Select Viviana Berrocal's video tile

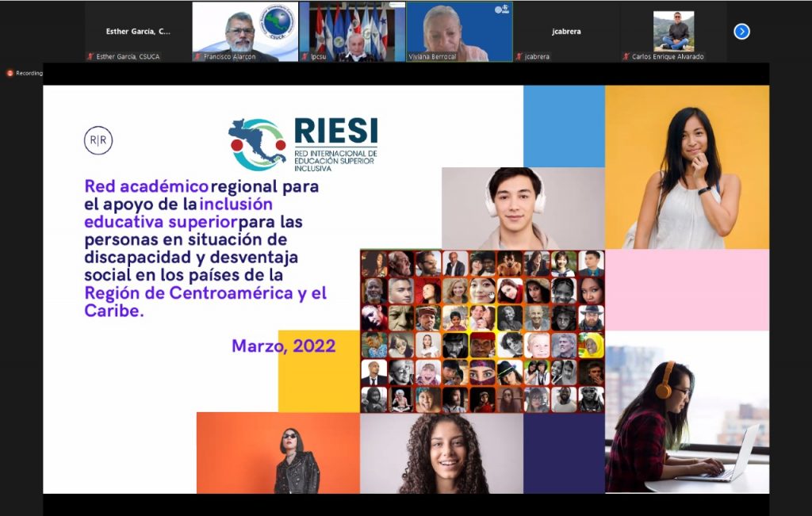coord(459,30)
